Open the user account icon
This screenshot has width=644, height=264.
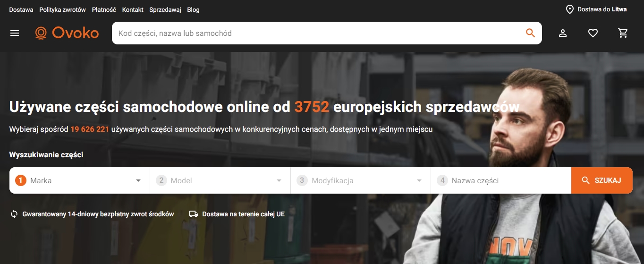(563, 33)
